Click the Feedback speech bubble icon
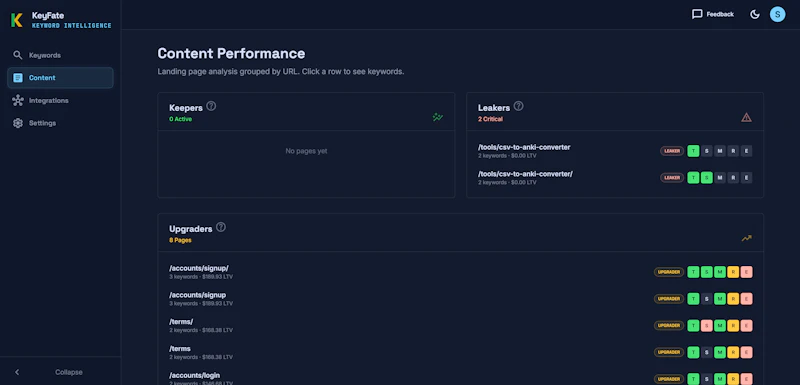This screenshot has height=385, width=800. (697, 14)
